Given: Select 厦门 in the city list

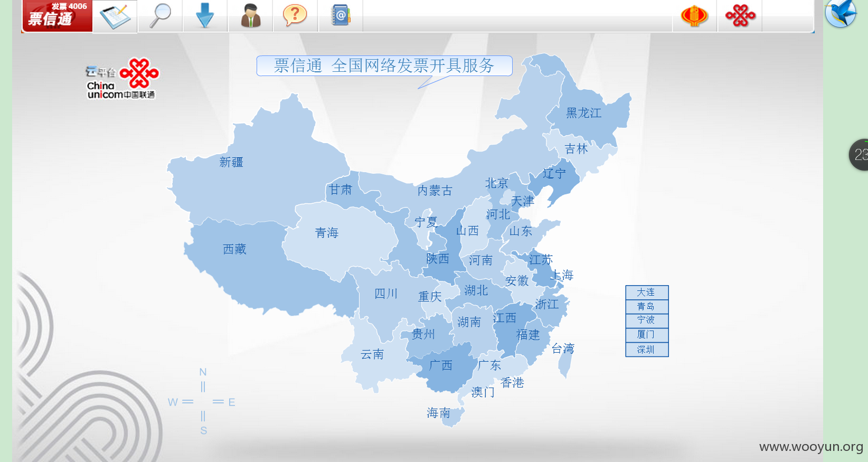Looking at the screenshot, I should (x=647, y=335).
